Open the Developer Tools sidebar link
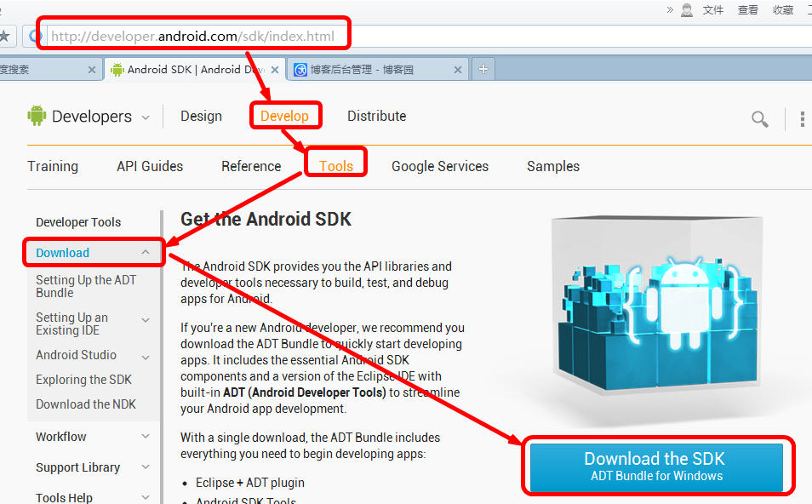Screen dimensions: 812x504 pos(78,222)
